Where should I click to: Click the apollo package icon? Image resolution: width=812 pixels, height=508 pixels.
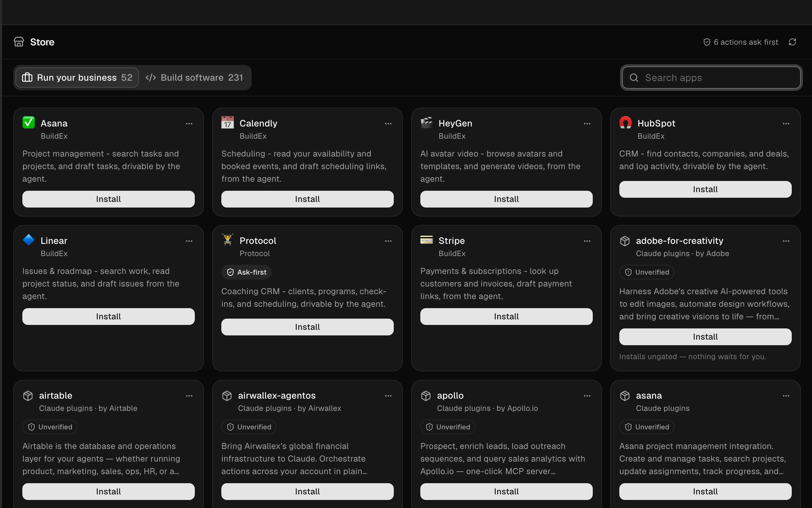click(x=426, y=395)
